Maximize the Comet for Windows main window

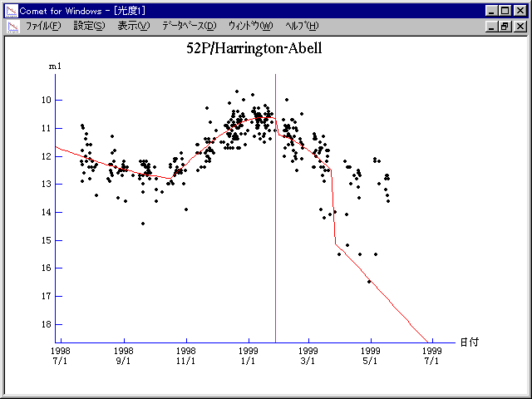(505, 11)
